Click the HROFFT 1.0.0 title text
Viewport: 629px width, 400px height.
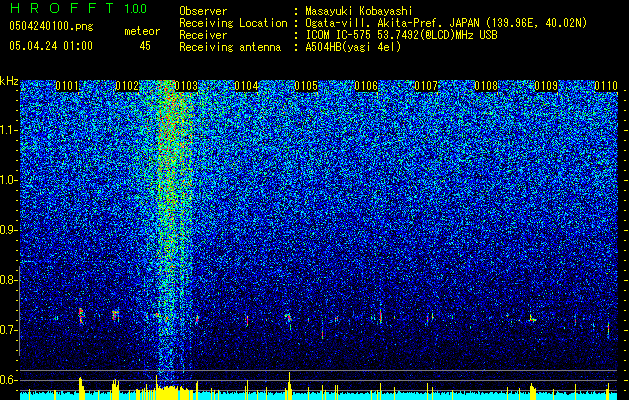tap(78, 8)
